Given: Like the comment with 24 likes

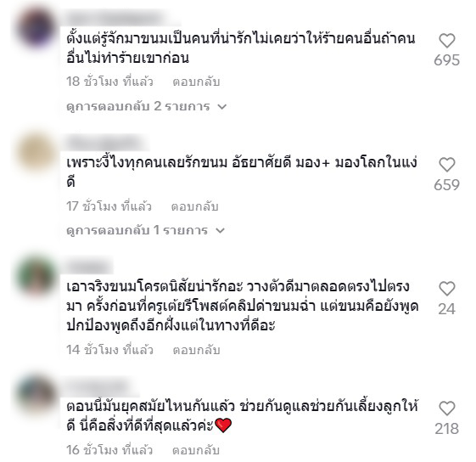Looking at the screenshot, I should pos(447,289).
